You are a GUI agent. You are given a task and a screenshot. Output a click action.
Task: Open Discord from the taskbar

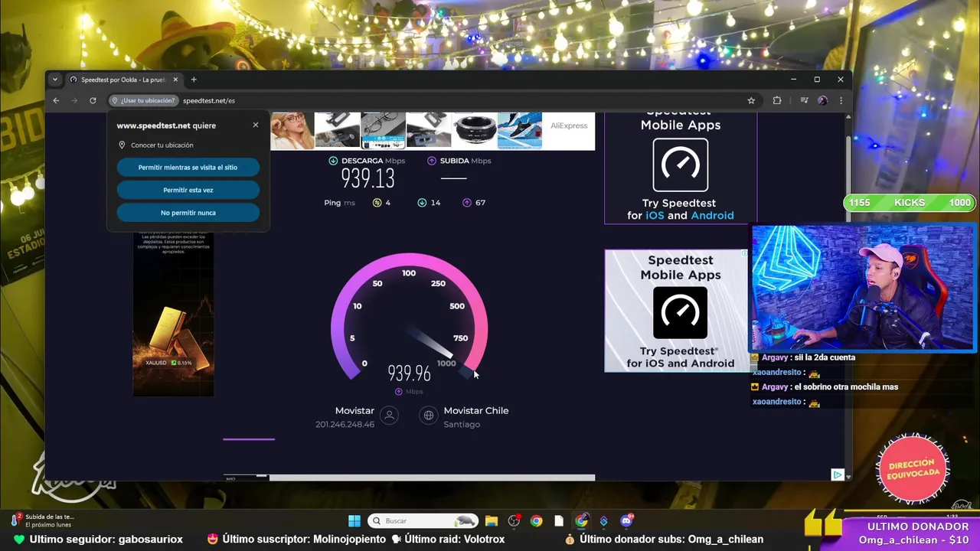pos(627,521)
